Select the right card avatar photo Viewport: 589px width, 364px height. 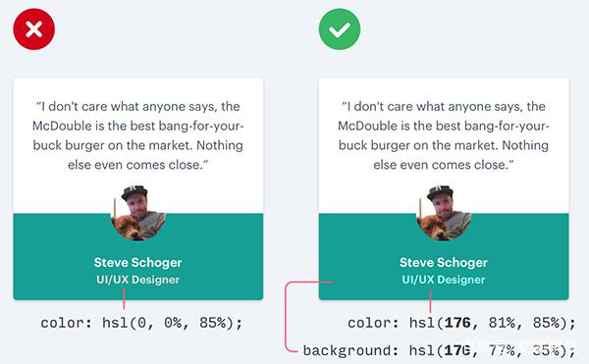click(444, 213)
